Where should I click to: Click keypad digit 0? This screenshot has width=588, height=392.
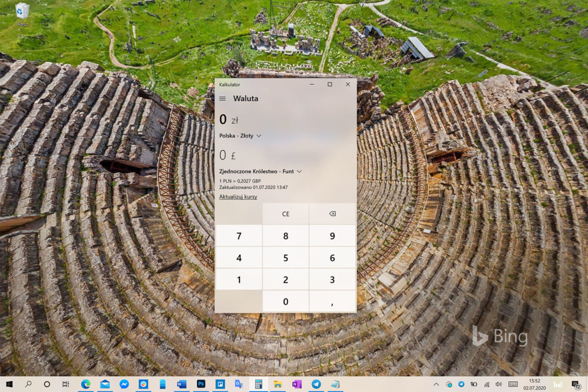point(286,301)
